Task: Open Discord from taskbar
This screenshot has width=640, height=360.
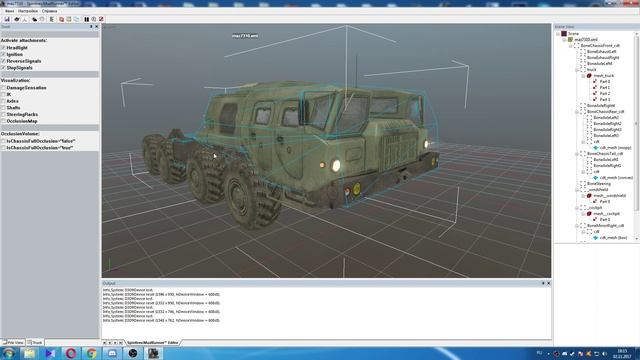Action: (x=112, y=353)
